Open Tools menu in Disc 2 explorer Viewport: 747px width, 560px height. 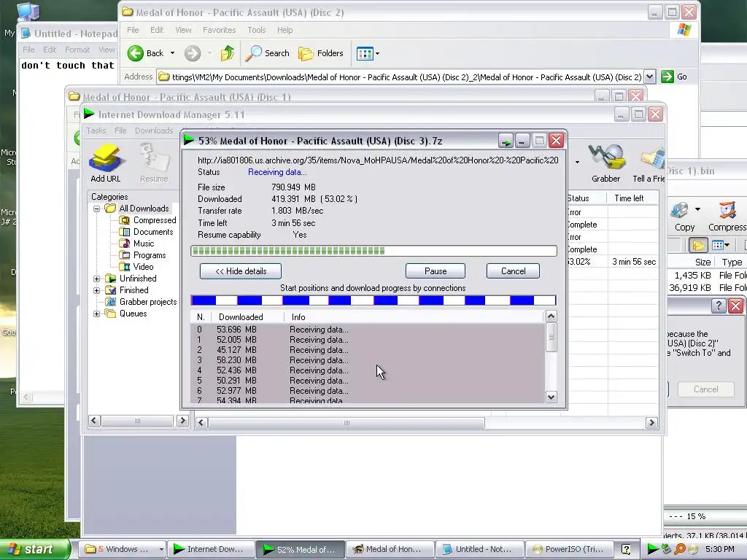(256, 30)
